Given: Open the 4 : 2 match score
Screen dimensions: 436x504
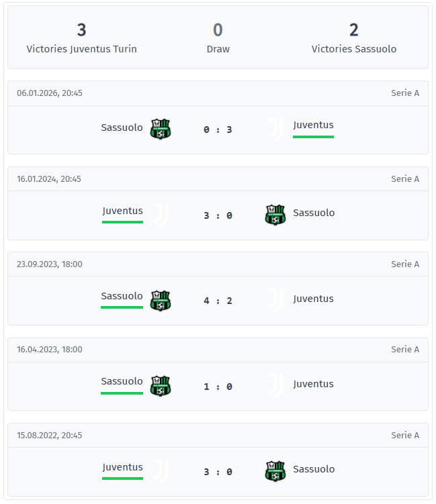Looking at the screenshot, I should tap(218, 301).
